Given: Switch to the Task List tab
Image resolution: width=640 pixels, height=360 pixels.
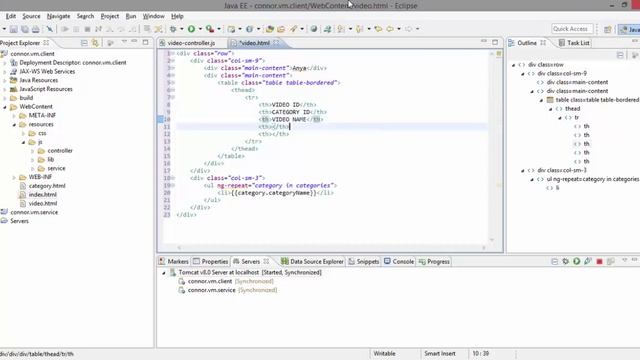Looking at the screenshot, I should (574, 43).
